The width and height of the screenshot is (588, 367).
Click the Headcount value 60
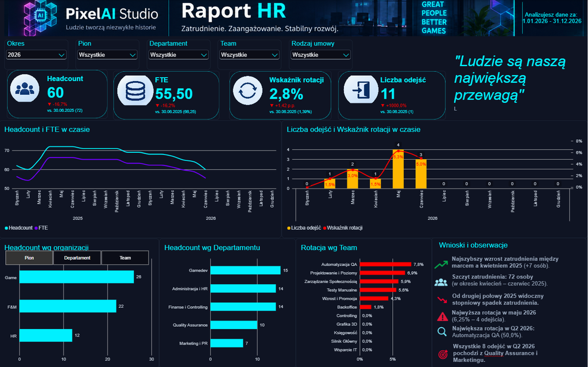pos(56,92)
